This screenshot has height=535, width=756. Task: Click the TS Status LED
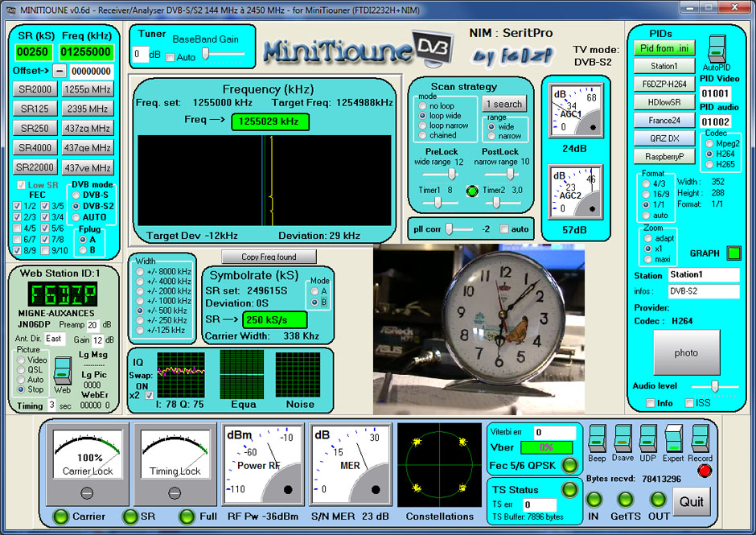[x=569, y=489]
